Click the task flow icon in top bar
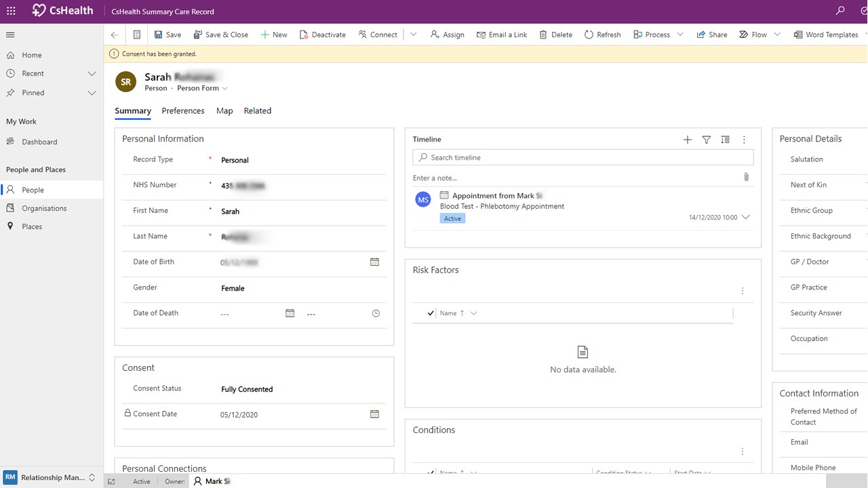This screenshot has height=488, width=868. click(x=863, y=11)
